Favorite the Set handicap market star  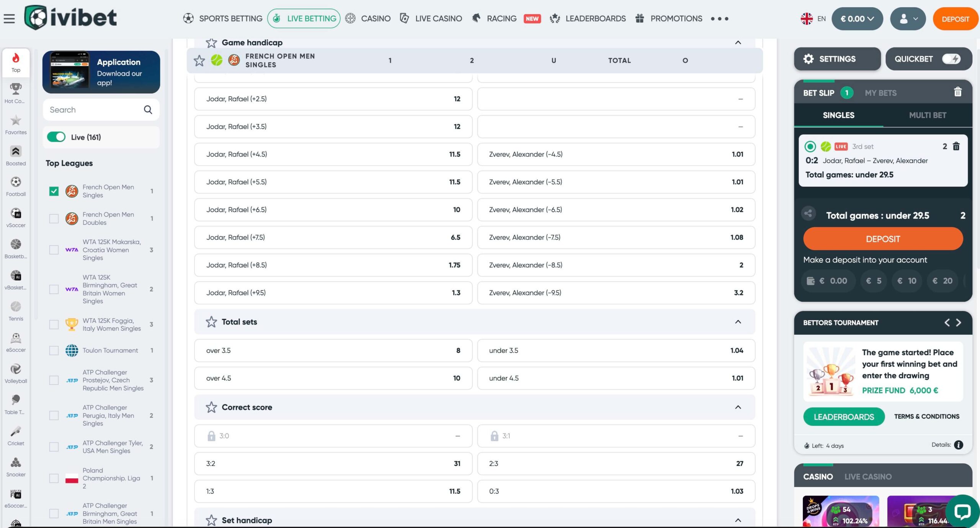[211, 520]
